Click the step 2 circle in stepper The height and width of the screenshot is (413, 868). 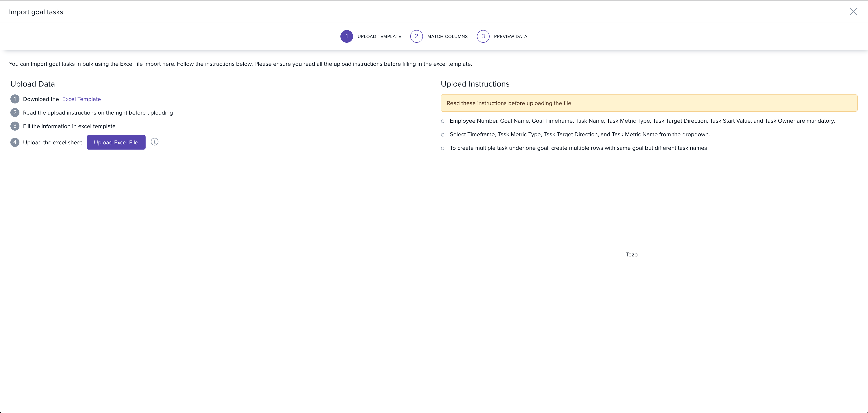point(416,36)
